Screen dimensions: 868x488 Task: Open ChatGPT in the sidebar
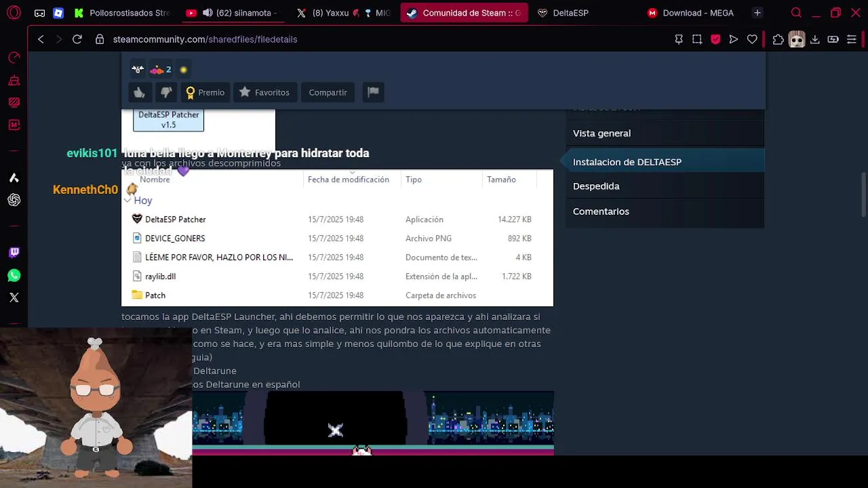point(14,200)
